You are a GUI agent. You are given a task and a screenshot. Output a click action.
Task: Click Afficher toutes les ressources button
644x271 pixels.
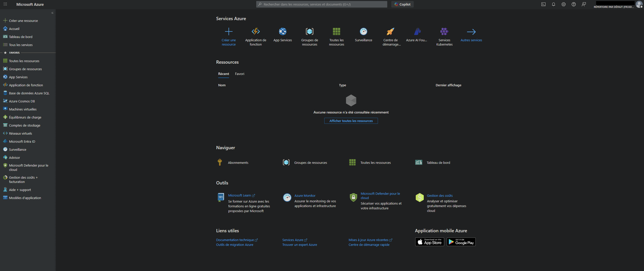(351, 121)
